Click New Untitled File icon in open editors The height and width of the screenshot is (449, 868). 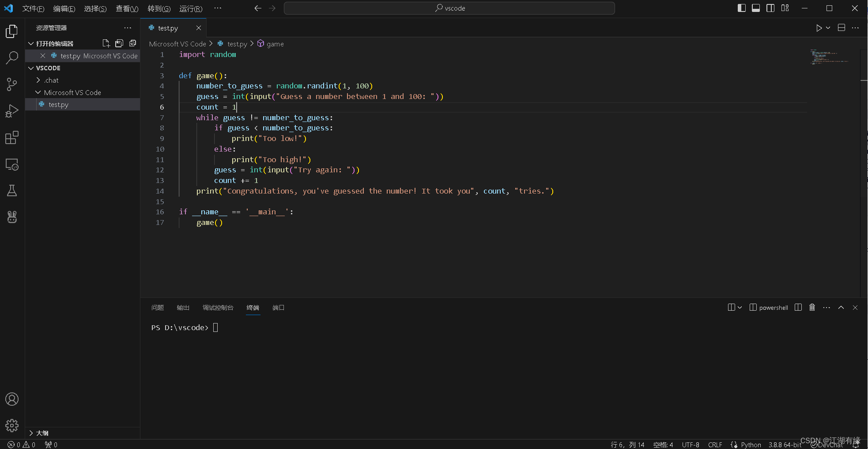tap(106, 43)
